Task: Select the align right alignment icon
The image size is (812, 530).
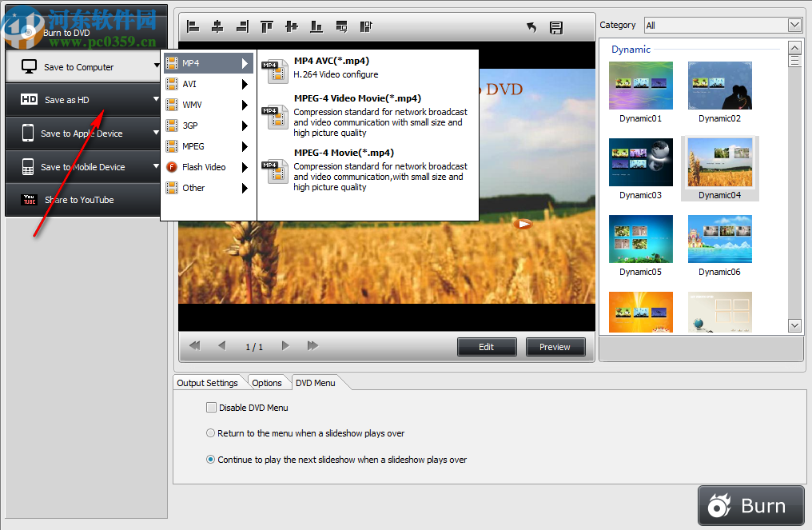Action: [x=242, y=26]
